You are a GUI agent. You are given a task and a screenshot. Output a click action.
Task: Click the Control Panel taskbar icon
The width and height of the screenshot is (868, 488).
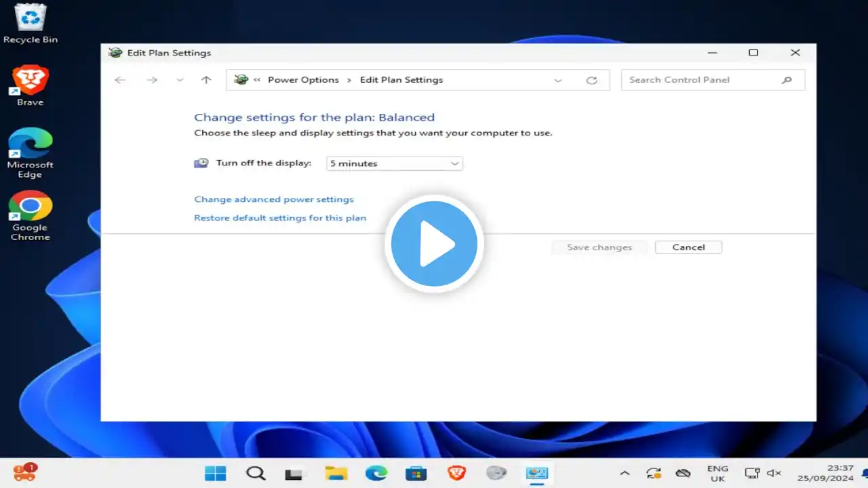pos(537,473)
